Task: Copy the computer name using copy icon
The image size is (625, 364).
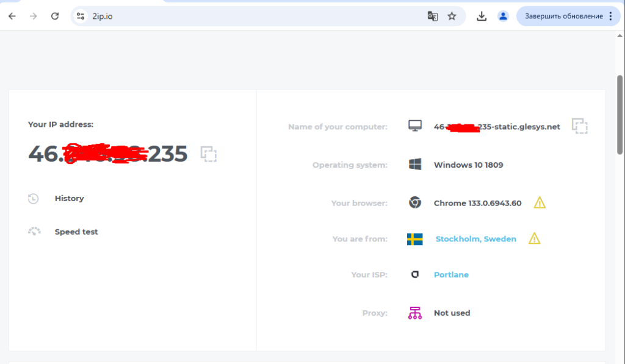Action: coord(579,126)
